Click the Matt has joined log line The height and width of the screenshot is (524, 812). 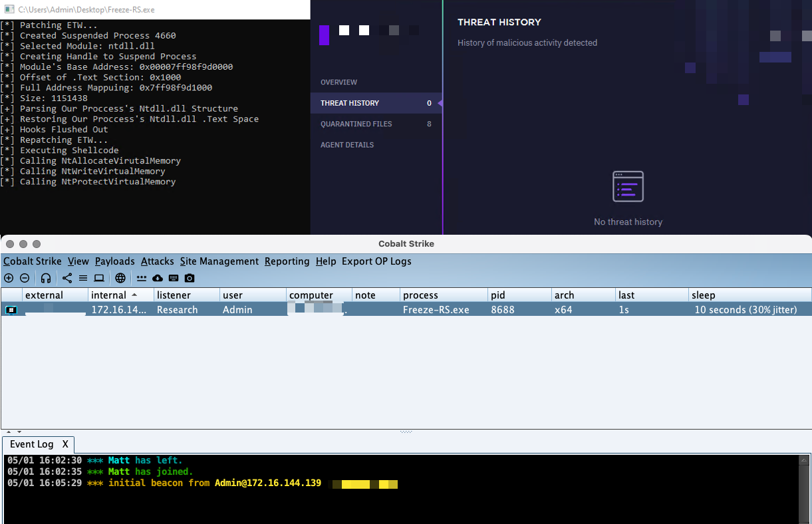tap(100, 471)
